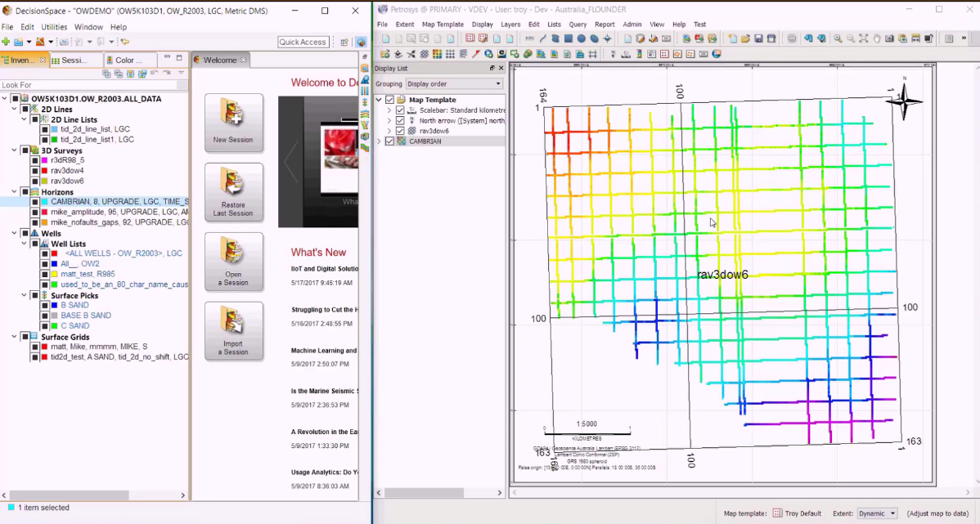Open the Utilities menu in DecisionSpace

pos(54,27)
